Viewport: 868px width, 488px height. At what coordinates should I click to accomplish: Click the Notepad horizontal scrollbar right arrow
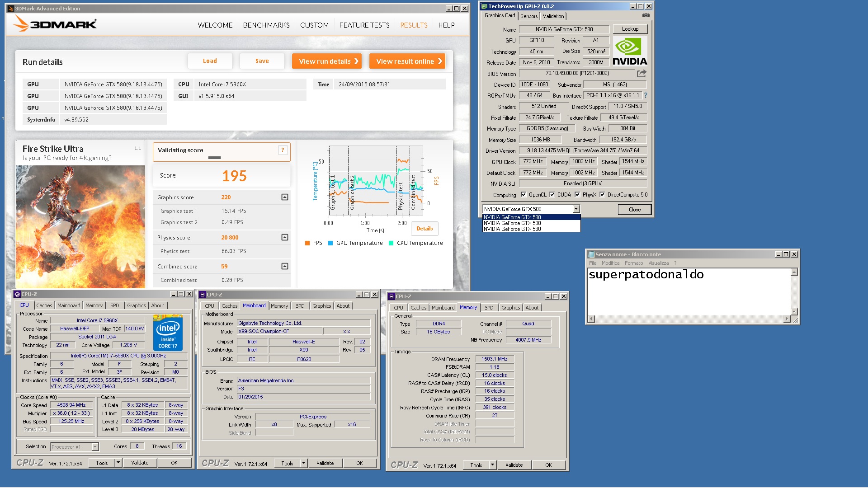(787, 319)
